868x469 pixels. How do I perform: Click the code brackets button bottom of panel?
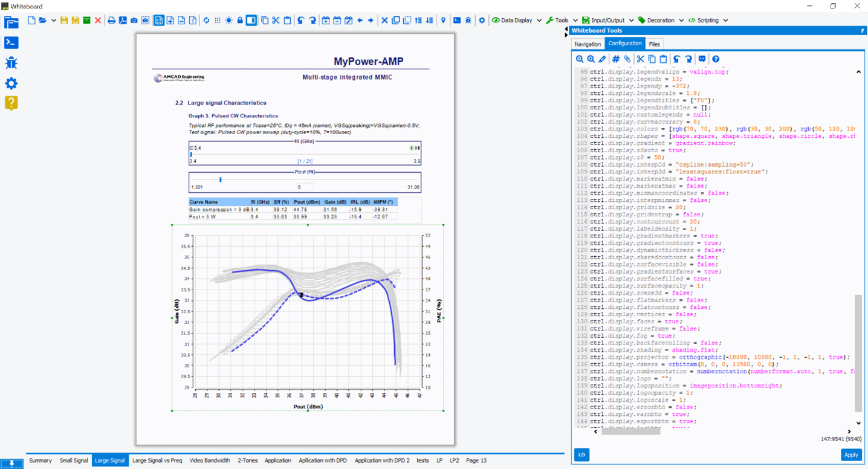(x=581, y=454)
